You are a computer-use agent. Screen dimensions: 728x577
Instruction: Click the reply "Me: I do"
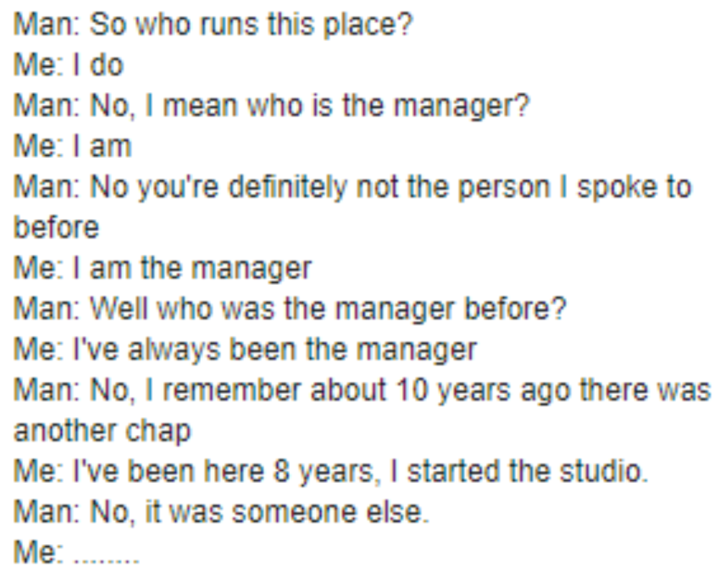click(x=68, y=66)
